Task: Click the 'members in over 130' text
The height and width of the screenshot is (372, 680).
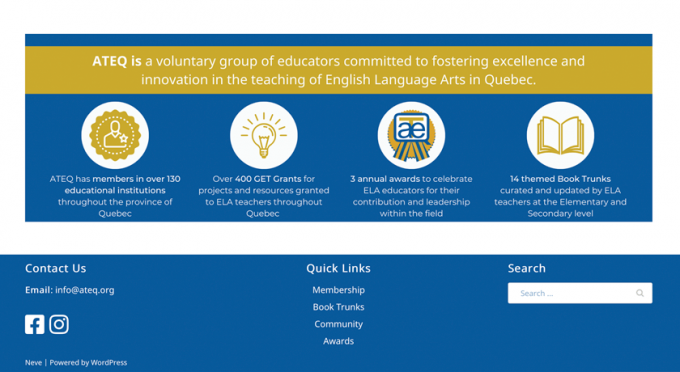Action: (136, 179)
